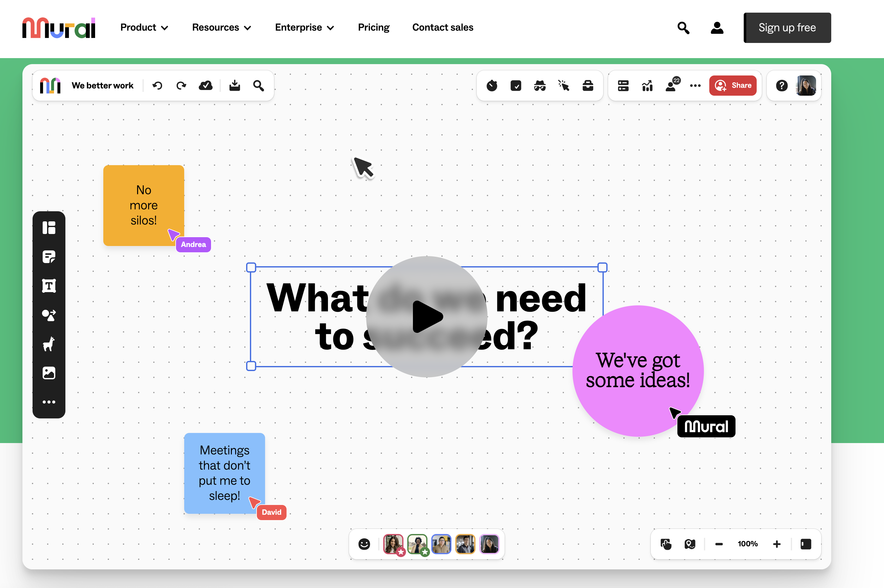Click the download export icon
Screen dimensions: 884x588
pyautogui.click(x=234, y=86)
